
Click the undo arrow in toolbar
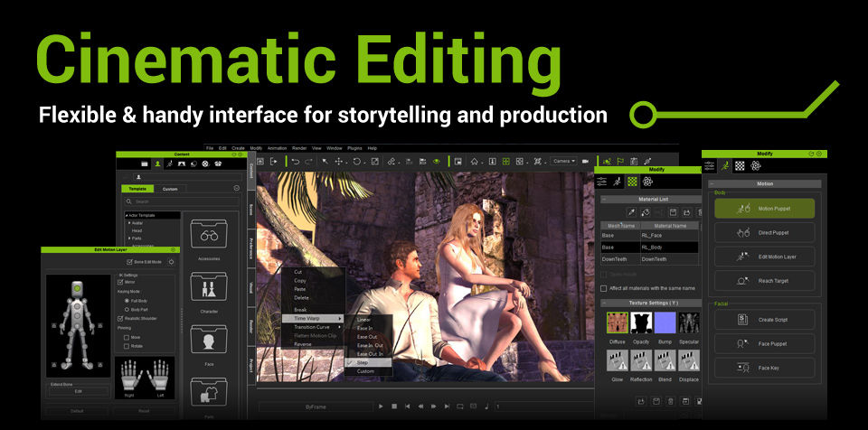pos(295,161)
